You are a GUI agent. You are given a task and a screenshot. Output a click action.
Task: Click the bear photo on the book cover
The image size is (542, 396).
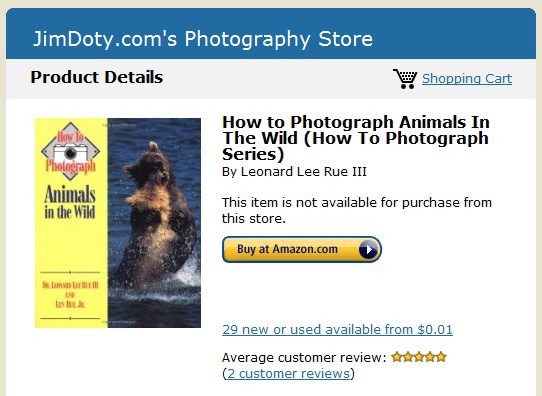154,223
